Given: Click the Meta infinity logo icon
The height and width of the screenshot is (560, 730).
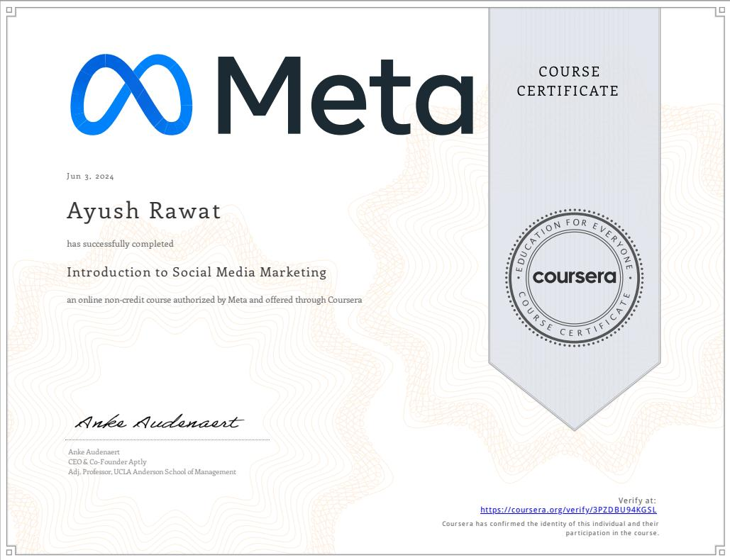Looking at the screenshot, I should coord(131,94).
